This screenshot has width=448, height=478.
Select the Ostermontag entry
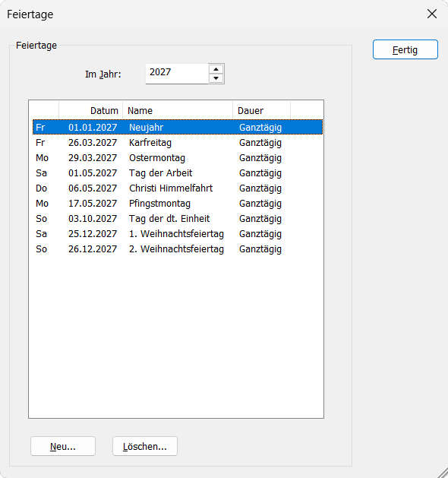178,157
